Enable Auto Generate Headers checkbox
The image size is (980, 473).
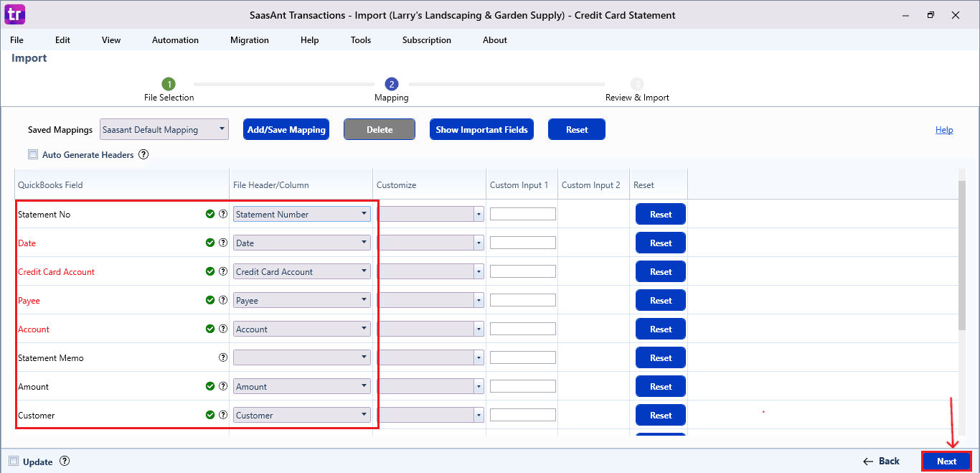[x=32, y=154]
